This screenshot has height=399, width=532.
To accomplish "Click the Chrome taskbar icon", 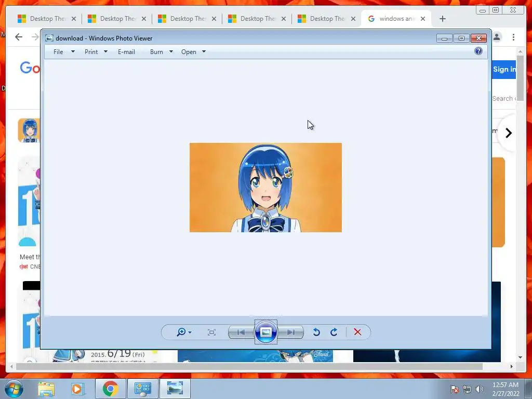I will 111,389.
